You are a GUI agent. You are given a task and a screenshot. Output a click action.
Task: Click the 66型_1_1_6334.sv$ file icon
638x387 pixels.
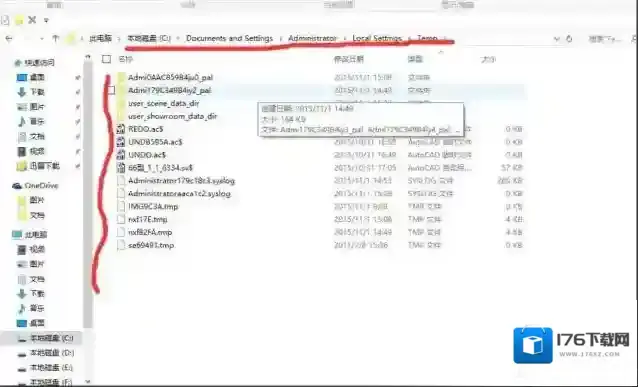tap(120, 168)
